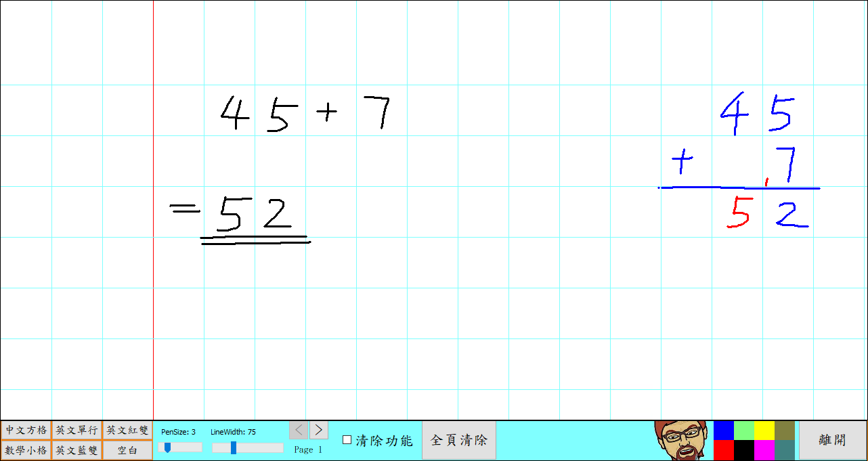Adjust the LineWidth slider
Viewport: 868px width, 461px height.
point(232,447)
